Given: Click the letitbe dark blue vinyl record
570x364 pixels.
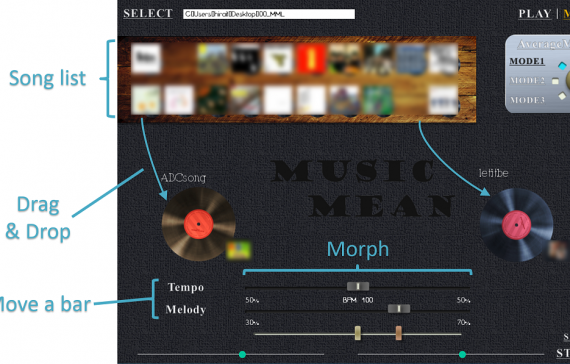Looking at the screenshot, I should 517,225.
